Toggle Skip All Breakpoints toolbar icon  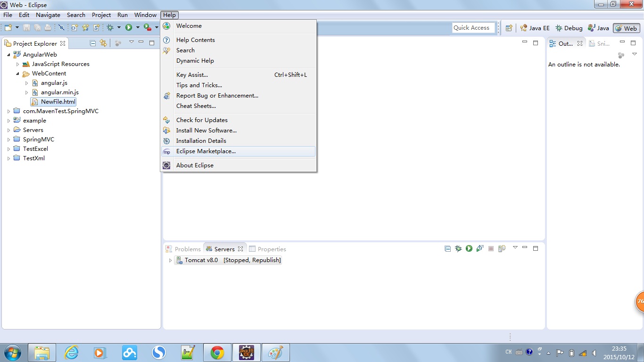pyautogui.click(x=61, y=28)
